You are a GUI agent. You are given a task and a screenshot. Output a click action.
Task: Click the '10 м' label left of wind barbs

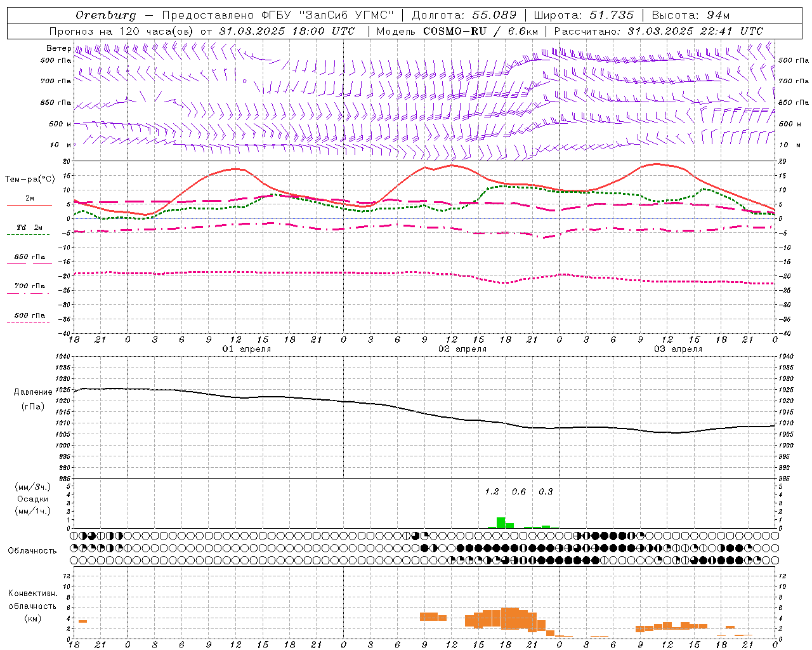click(60, 145)
